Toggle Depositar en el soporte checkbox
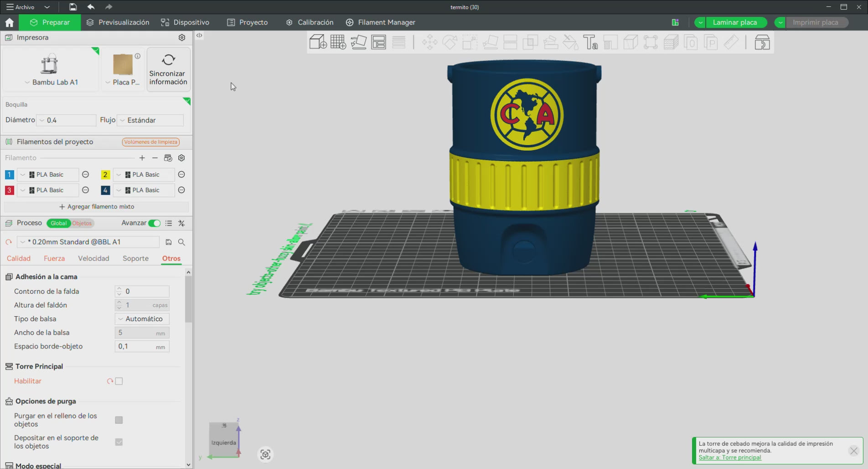Image resolution: width=868 pixels, height=469 pixels. [x=119, y=442]
